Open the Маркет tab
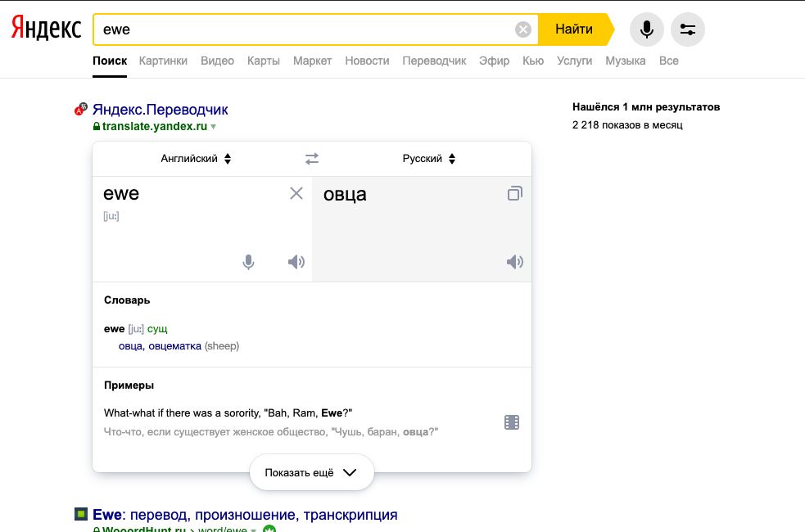Viewport: 805px width, 532px height. [312, 61]
